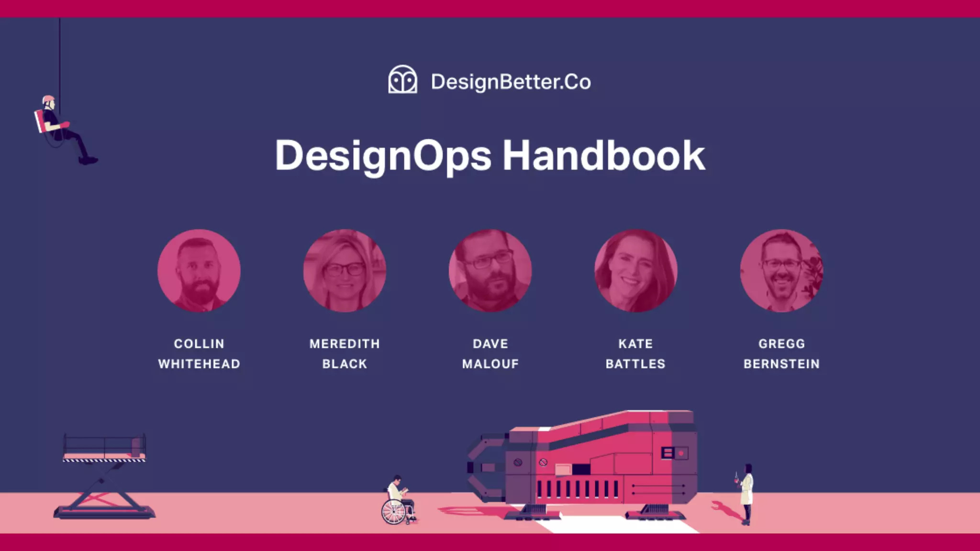Click the Kate Battles name label
The height and width of the screenshot is (551, 980).
(635, 353)
